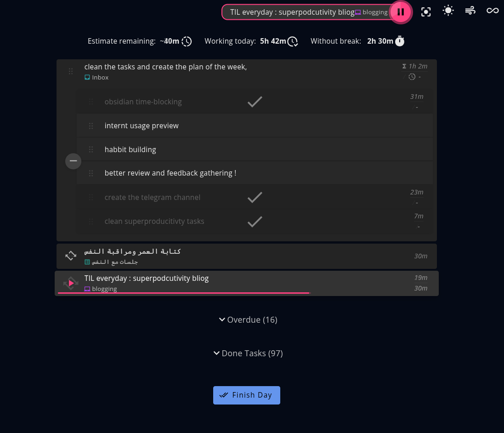Image resolution: width=504 pixels, height=433 pixels.
Task: Toggle light theme sun icon
Action: (x=448, y=11)
